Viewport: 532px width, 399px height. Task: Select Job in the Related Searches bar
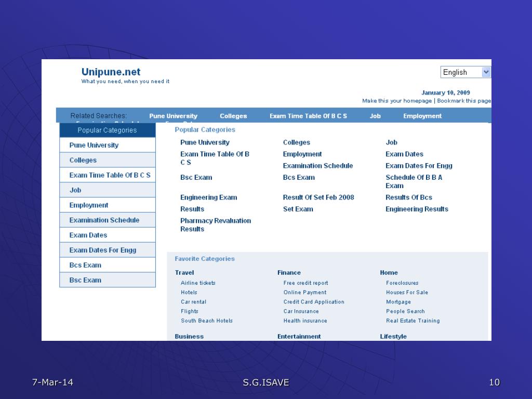click(x=375, y=116)
